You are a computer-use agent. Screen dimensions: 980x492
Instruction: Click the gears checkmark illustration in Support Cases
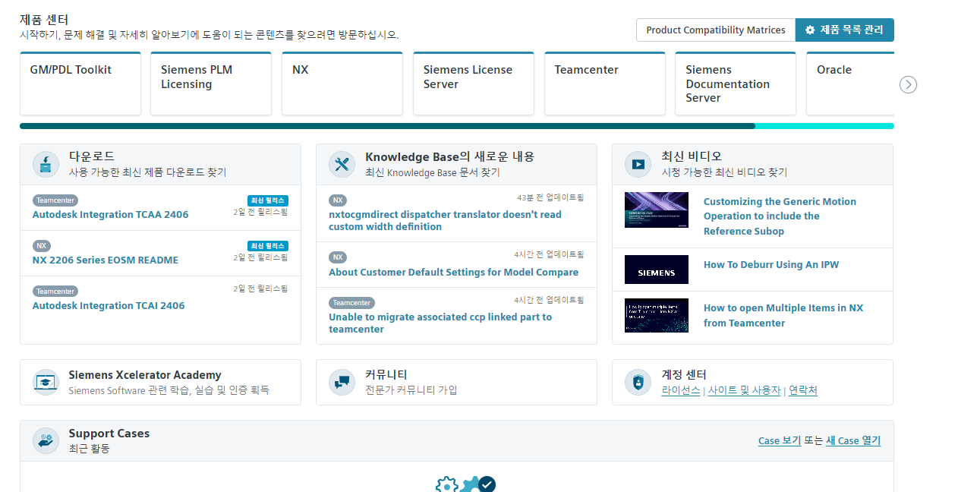[x=465, y=484]
